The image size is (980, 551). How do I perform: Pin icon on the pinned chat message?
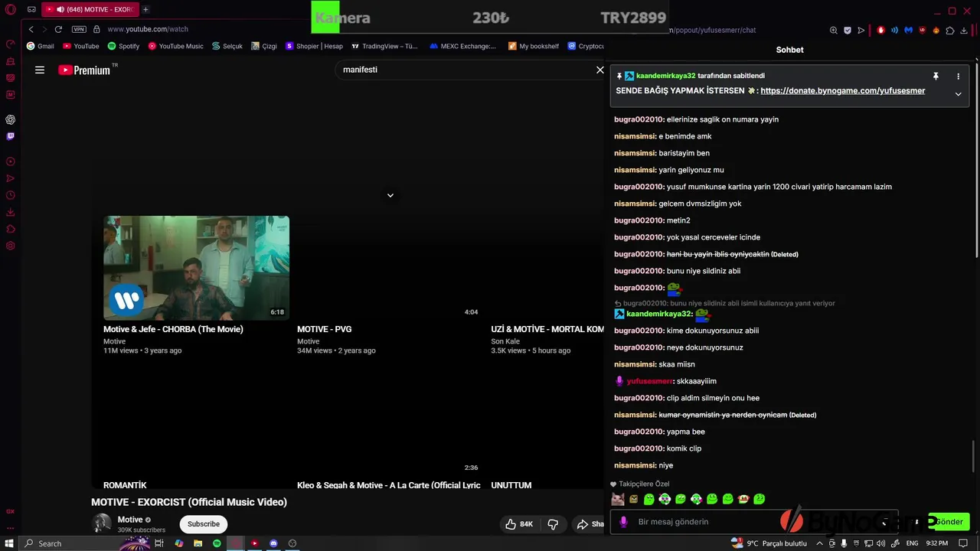936,76
